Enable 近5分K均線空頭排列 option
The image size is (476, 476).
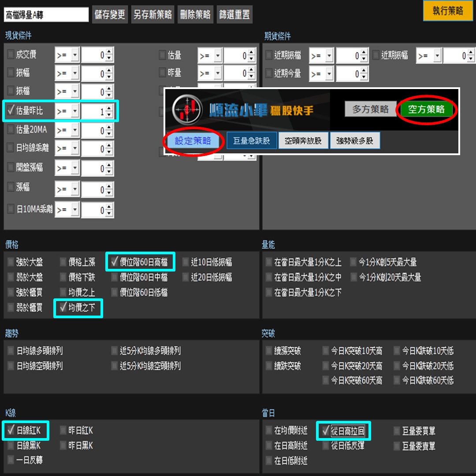coord(115,366)
